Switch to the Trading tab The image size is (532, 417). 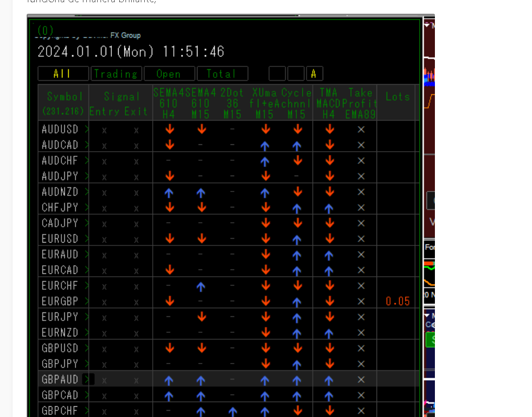click(x=116, y=73)
